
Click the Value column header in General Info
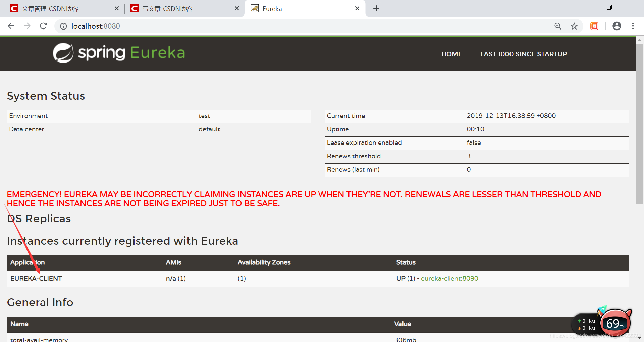pos(402,324)
